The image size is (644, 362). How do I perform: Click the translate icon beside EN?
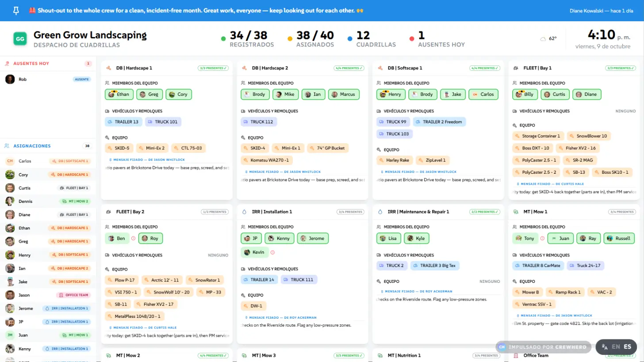pos(605,347)
